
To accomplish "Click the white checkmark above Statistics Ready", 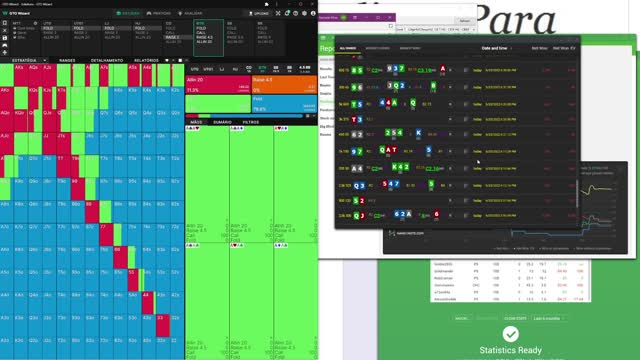I will [510, 334].
